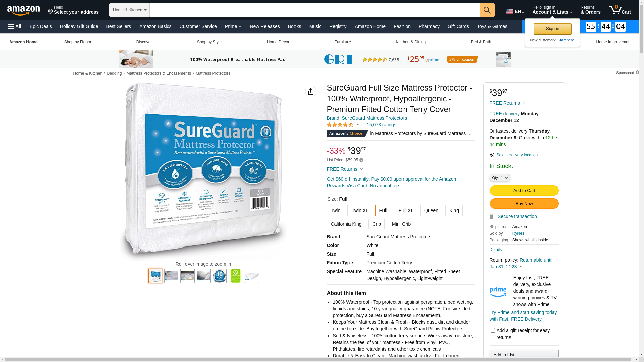Select the 10 Year warranty thumbnail
Viewport: 644px width, 362px height.
pyautogui.click(x=220, y=276)
